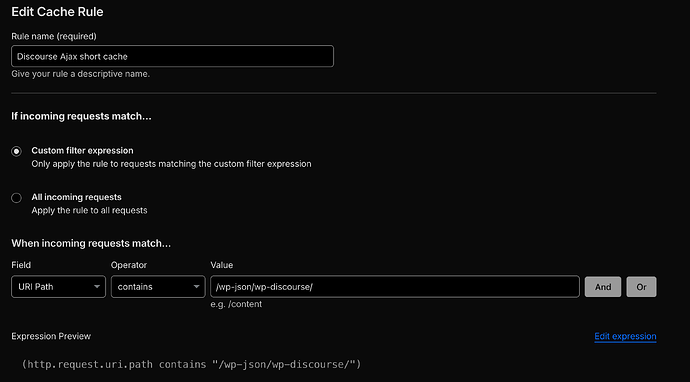Screen dimensions: 690x382
Task: Click the 'Field' column label
Action: point(21,265)
